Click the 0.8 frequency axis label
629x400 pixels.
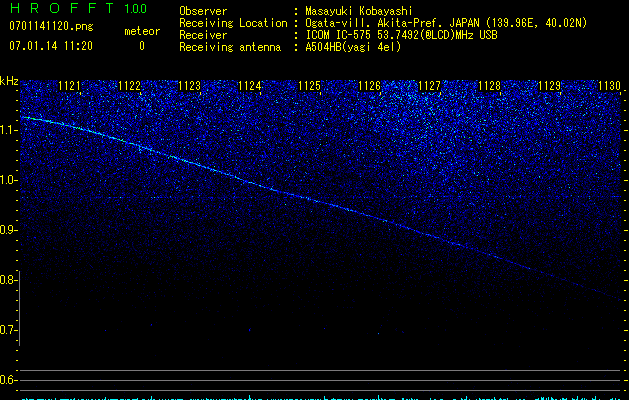point(8,280)
